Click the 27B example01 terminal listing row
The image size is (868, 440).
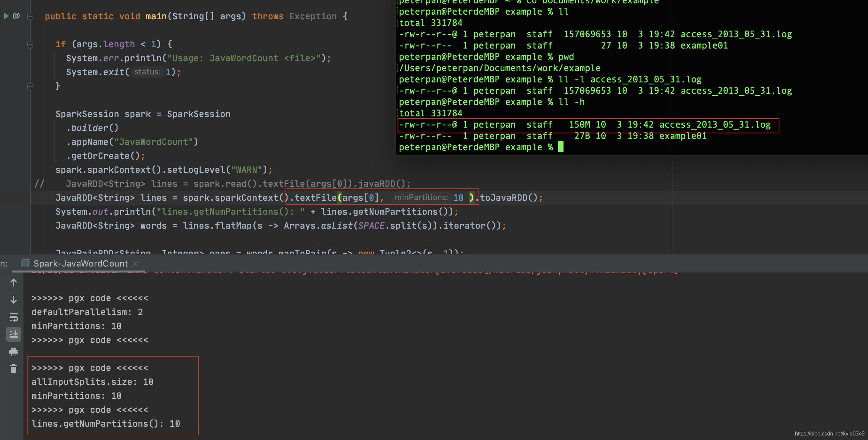click(553, 136)
